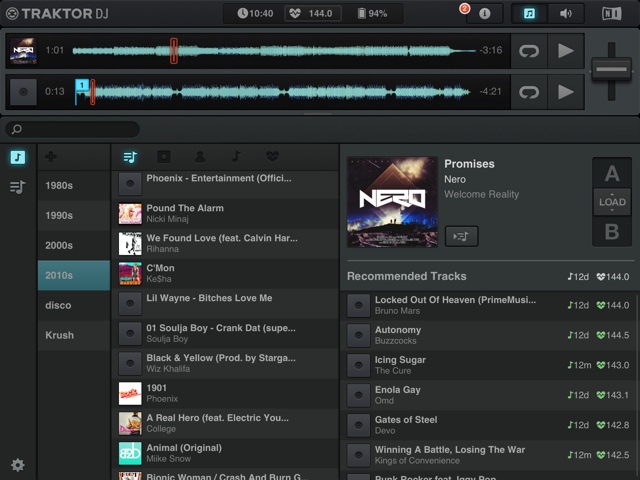Click cue marker 1 on bottom waveform
Screen dimensions: 640x480
coord(82,85)
